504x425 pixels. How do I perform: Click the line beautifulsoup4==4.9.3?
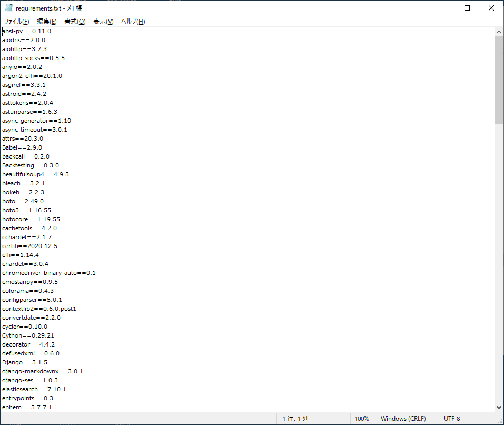pos(35,174)
